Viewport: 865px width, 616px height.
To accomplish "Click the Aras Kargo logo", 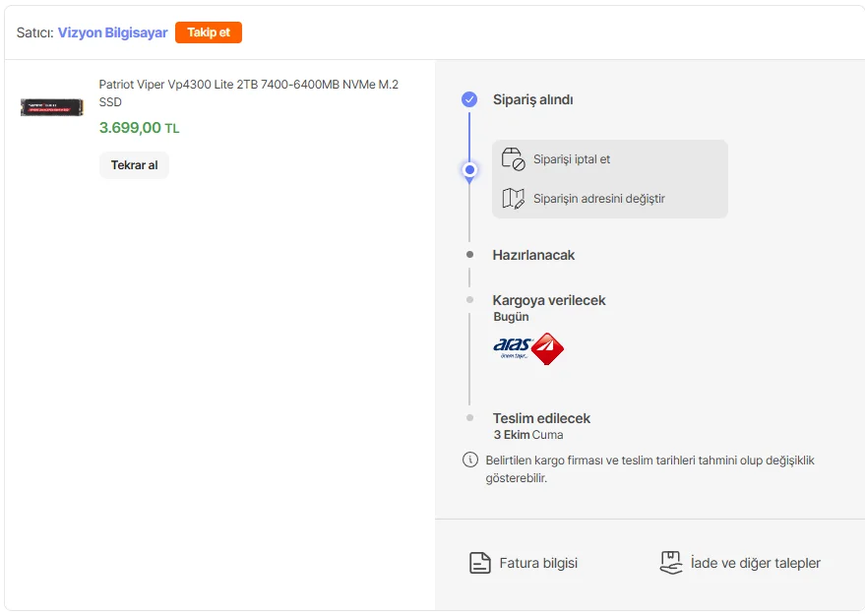I will (x=527, y=348).
